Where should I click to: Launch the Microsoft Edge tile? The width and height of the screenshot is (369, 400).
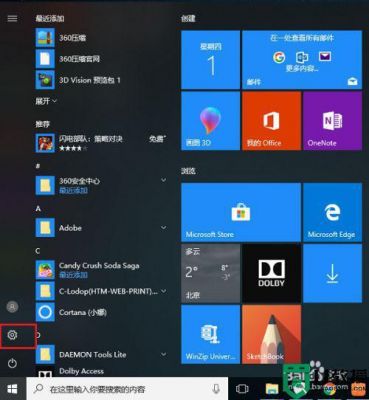point(333,212)
